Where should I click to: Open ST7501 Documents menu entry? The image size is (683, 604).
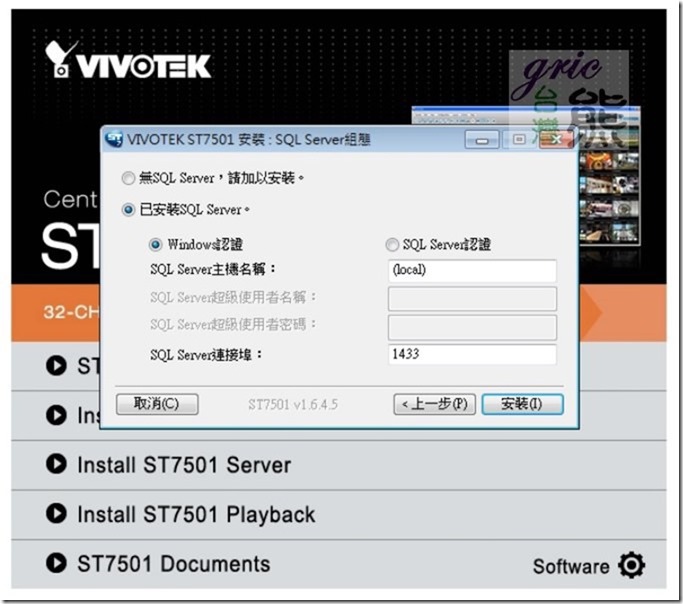(x=174, y=564)
